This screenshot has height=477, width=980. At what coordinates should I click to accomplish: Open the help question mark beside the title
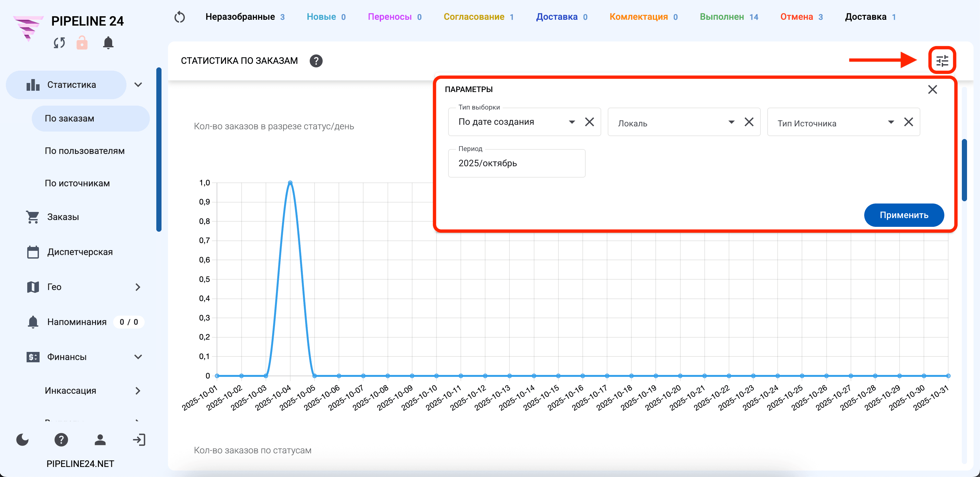tap(316, 61)
